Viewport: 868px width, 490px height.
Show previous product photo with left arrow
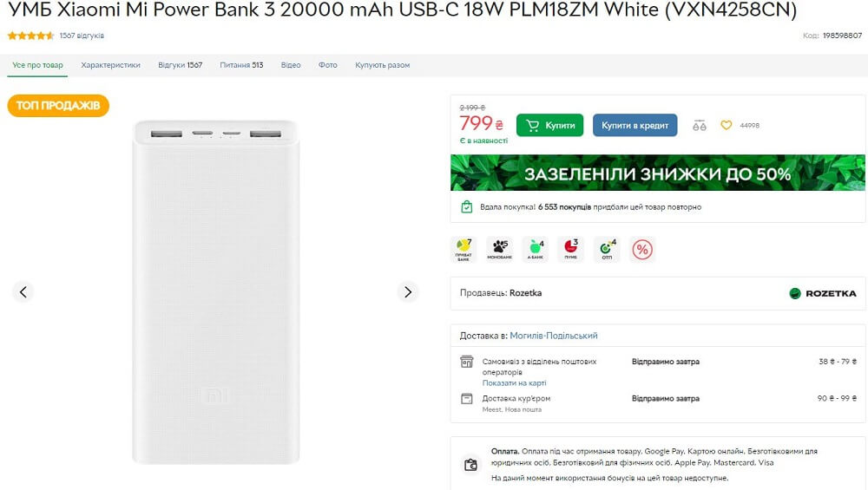point(23,291)
